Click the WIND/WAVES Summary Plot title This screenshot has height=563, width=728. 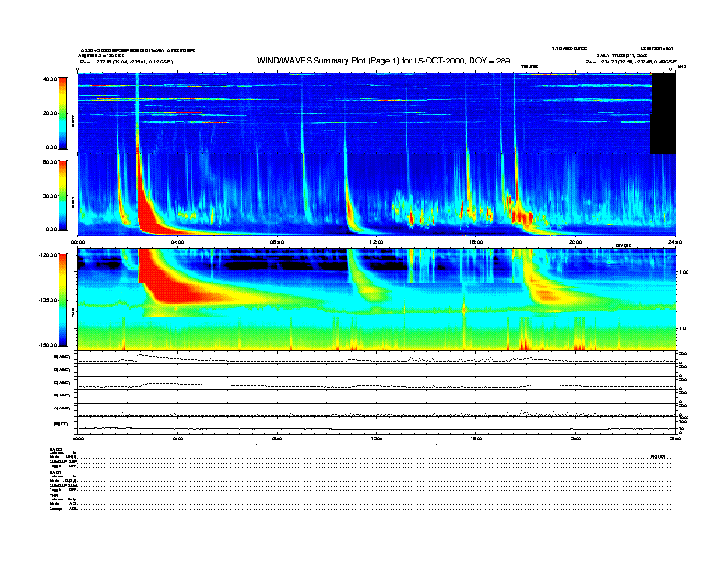pos(383,61)
